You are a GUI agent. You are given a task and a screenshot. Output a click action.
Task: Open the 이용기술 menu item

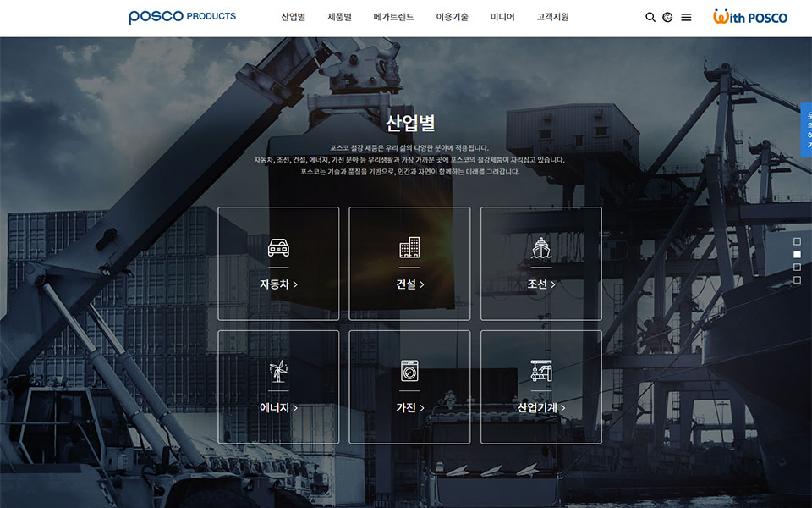(452, 17)
